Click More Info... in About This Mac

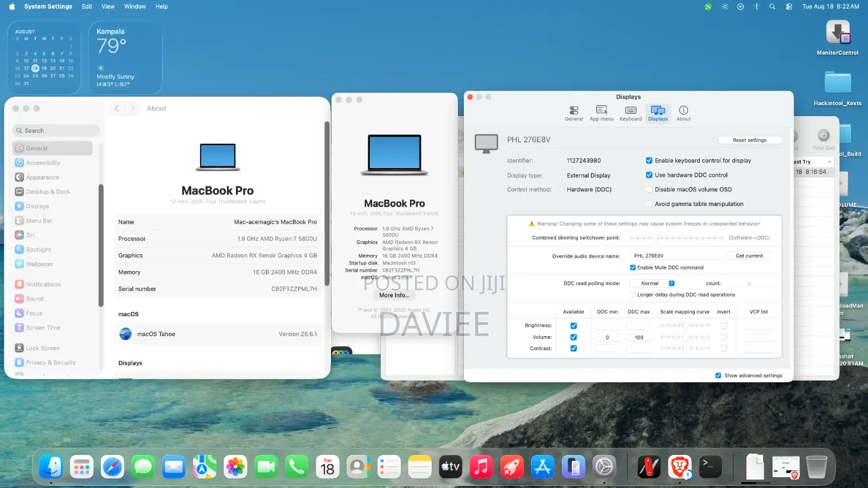[x=394, y=295]
